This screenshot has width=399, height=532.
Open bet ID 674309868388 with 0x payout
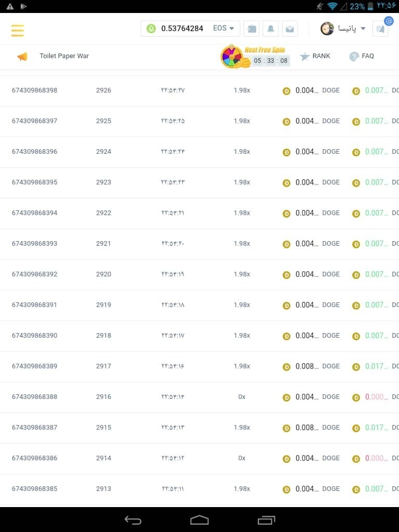coord(34,397)
